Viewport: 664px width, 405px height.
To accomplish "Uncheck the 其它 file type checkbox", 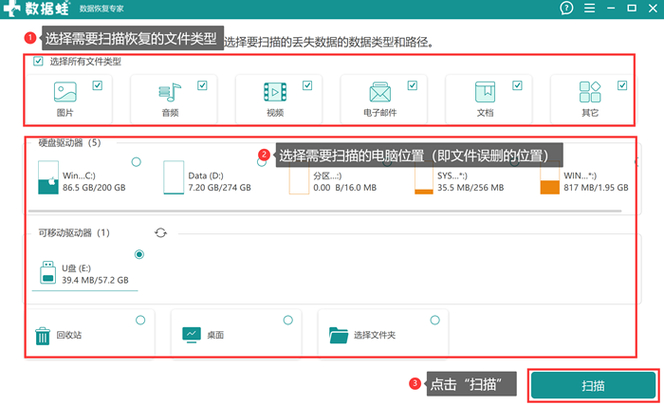I will [x=622, y=86].
